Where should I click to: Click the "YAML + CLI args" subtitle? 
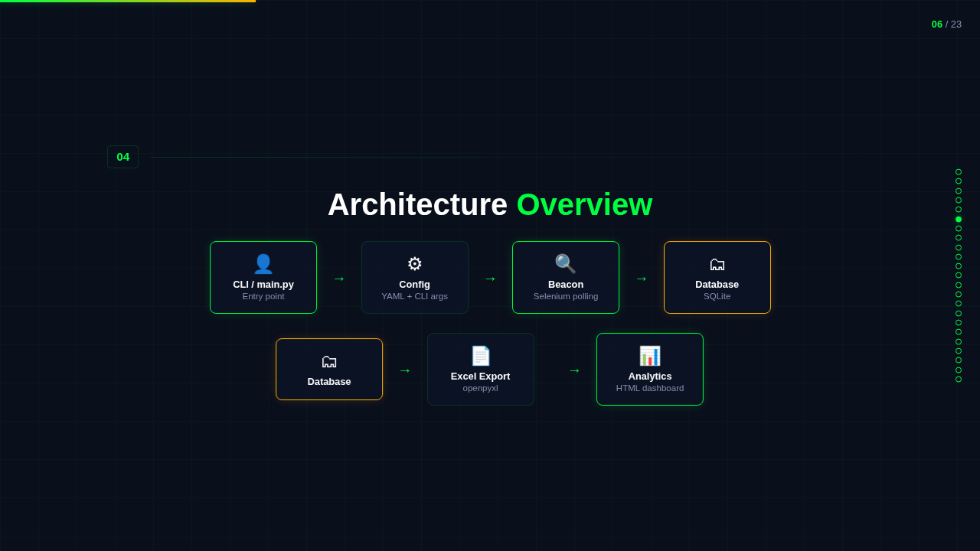415,296
